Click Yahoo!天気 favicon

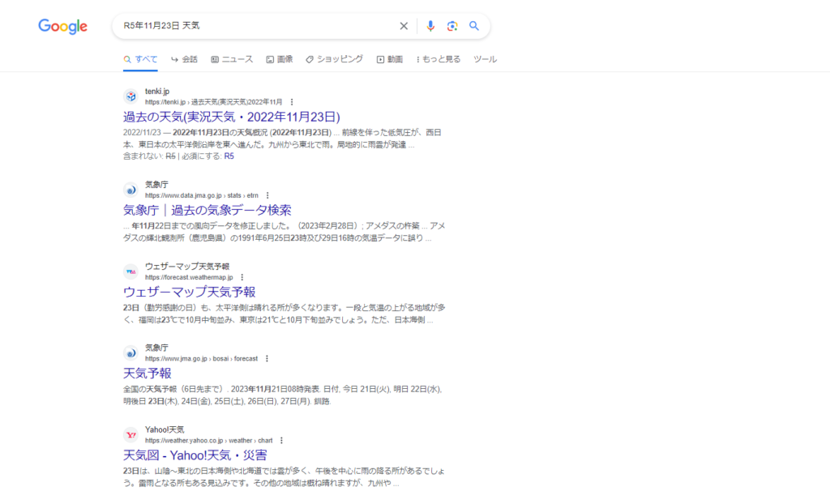[130, 434]
